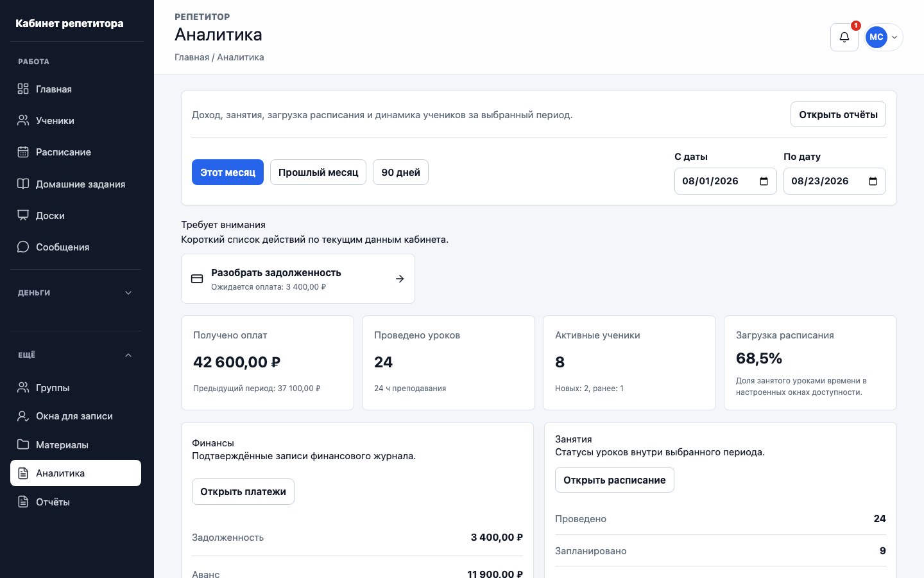Go to Главная in the sidebar
The image size is (924, 578).
point(76,89)
